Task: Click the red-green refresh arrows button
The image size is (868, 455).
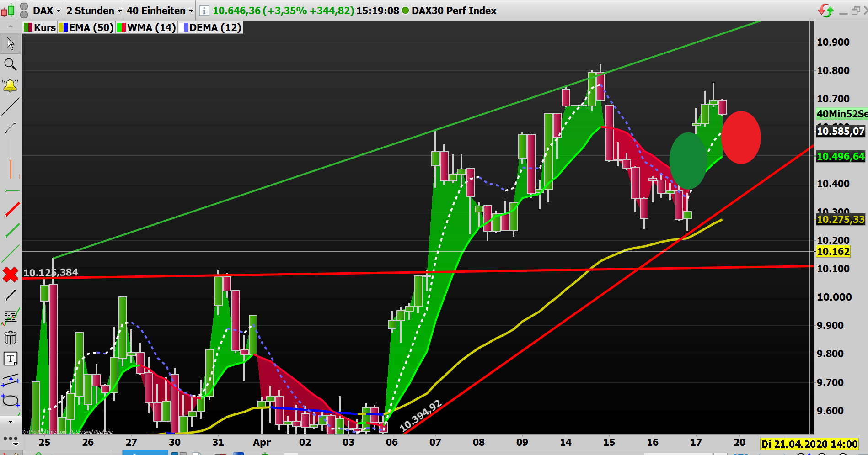Action: [826, 9]
